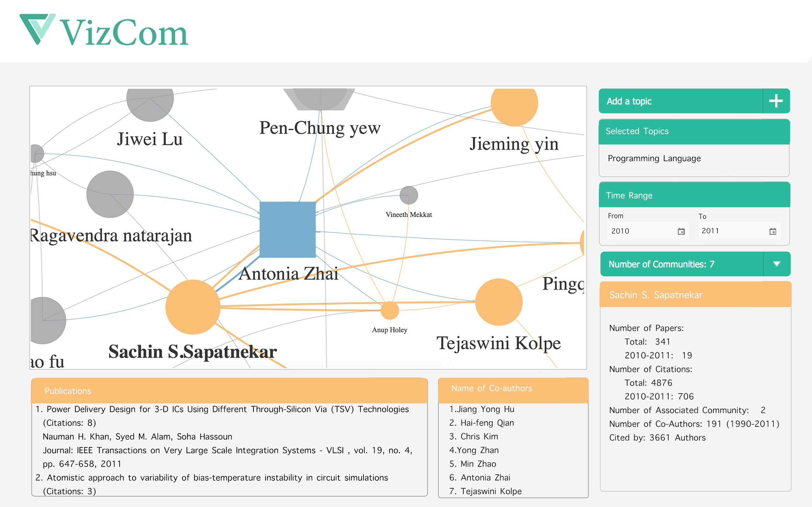This screenshot has width=812, height=507.
Task: Select the Programming Language topic
Action: [654, 158]
